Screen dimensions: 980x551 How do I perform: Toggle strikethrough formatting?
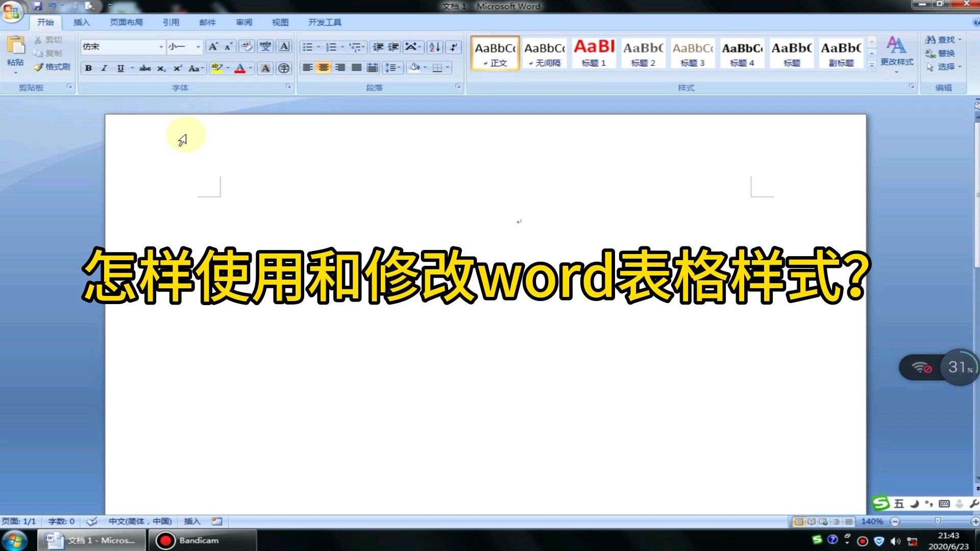pos(145,68)
